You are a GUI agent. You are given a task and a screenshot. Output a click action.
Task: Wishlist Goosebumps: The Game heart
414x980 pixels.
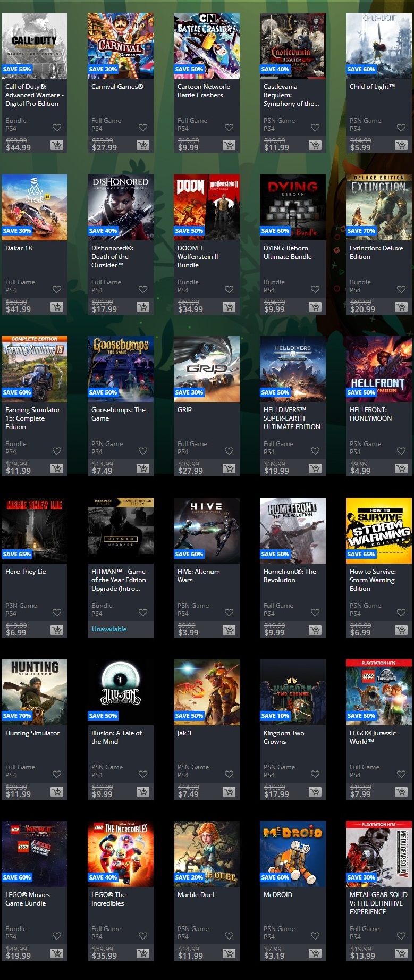coord(143,451)
